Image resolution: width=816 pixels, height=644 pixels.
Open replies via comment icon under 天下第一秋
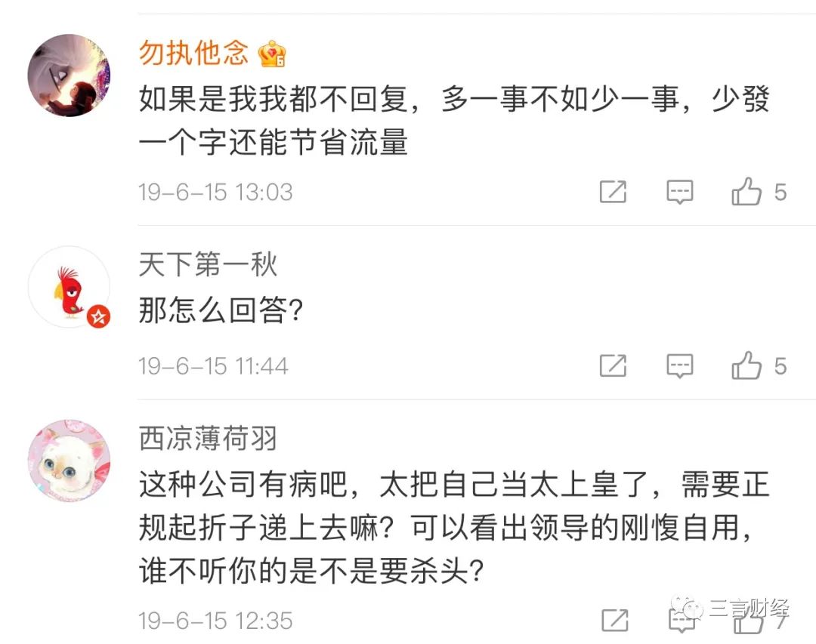[679, 366]
